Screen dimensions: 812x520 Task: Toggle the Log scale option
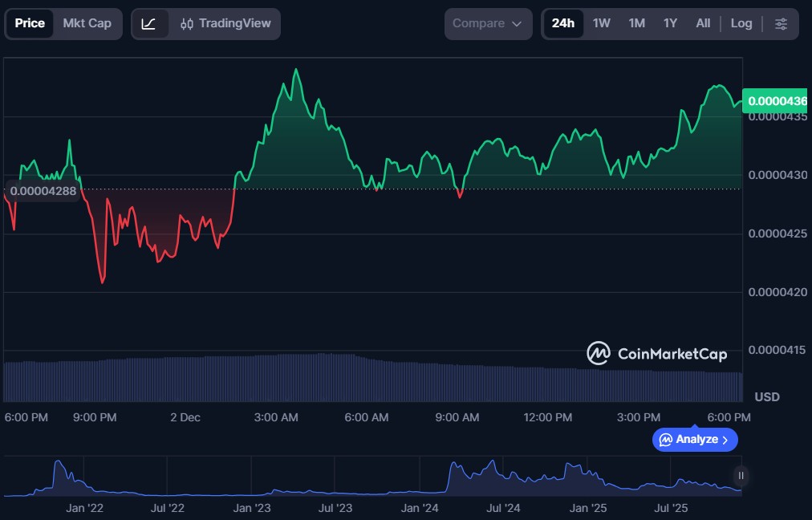tap(741, 23)
